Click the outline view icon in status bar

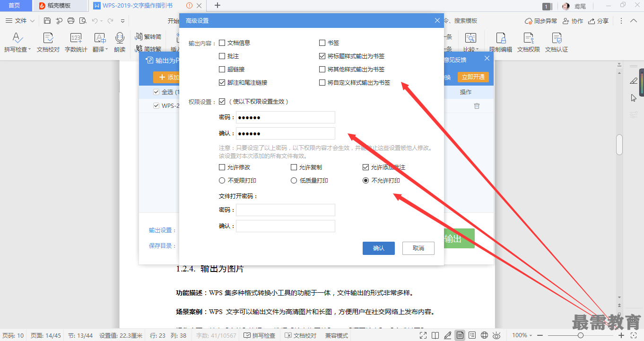(472, 335)
